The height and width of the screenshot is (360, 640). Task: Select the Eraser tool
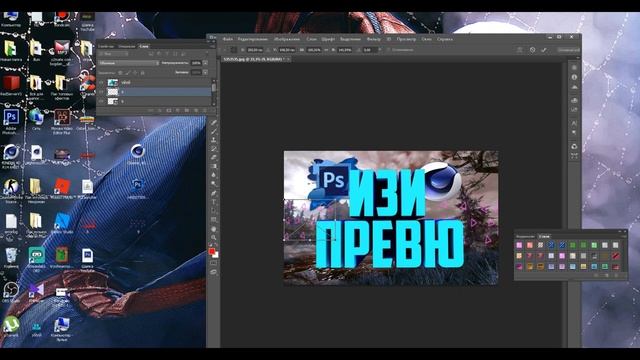(x=213, y=158)
